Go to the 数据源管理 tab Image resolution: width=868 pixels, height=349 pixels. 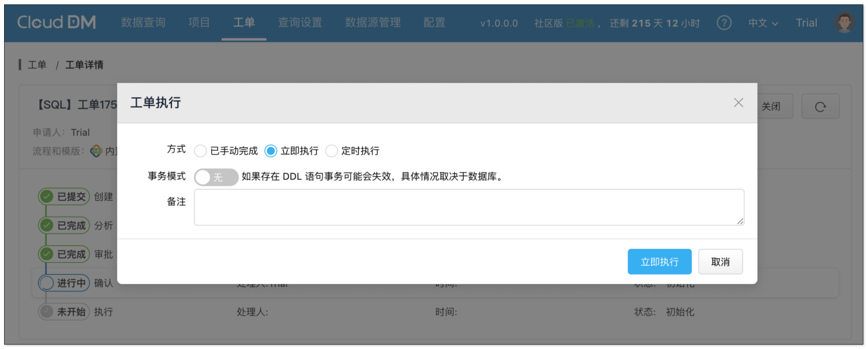pos(373,22)
